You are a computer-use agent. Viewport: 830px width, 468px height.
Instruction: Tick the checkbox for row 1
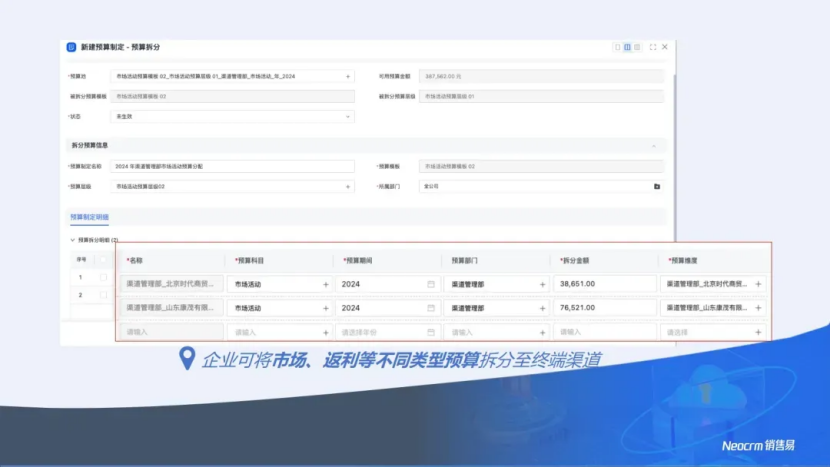[x=103, y=277]
